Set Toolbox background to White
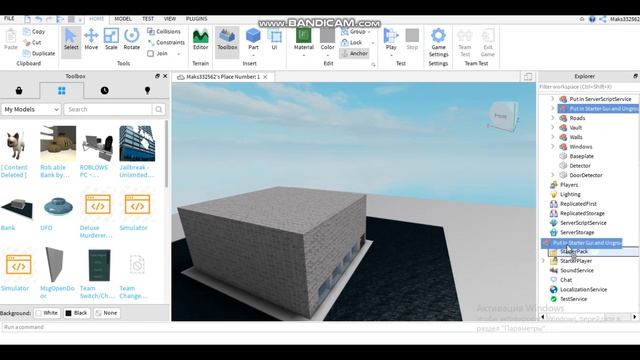This screenshot has width=640, height=360. (47, 313)
